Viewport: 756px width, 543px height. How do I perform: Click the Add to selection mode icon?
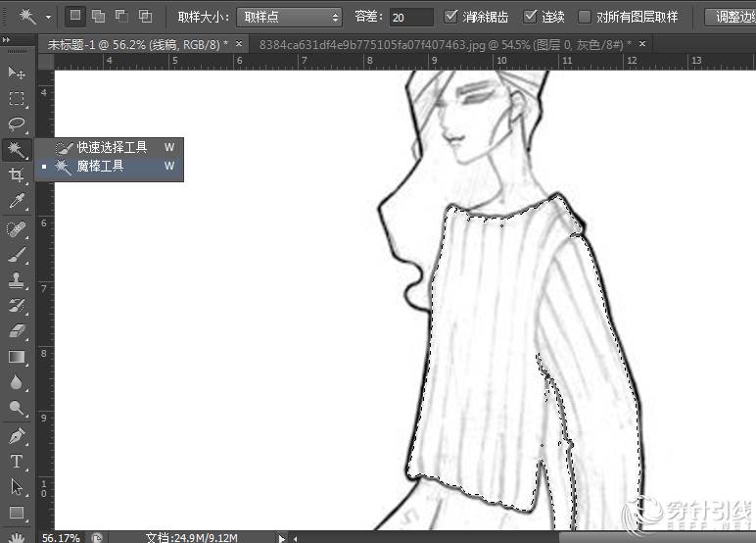click(98, 17)
